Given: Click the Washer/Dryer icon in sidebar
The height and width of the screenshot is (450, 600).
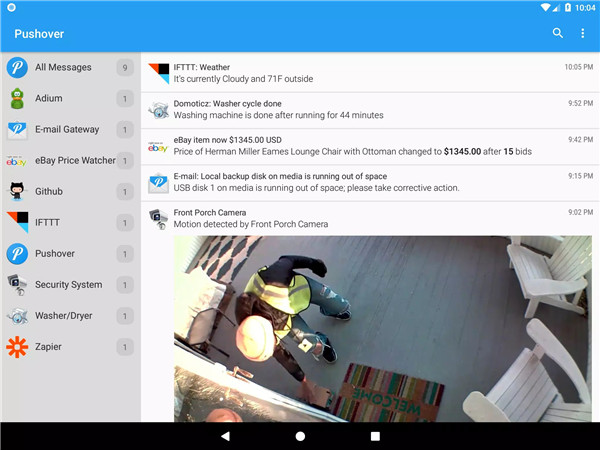Looking at the screenshot, I should (17, 316).
